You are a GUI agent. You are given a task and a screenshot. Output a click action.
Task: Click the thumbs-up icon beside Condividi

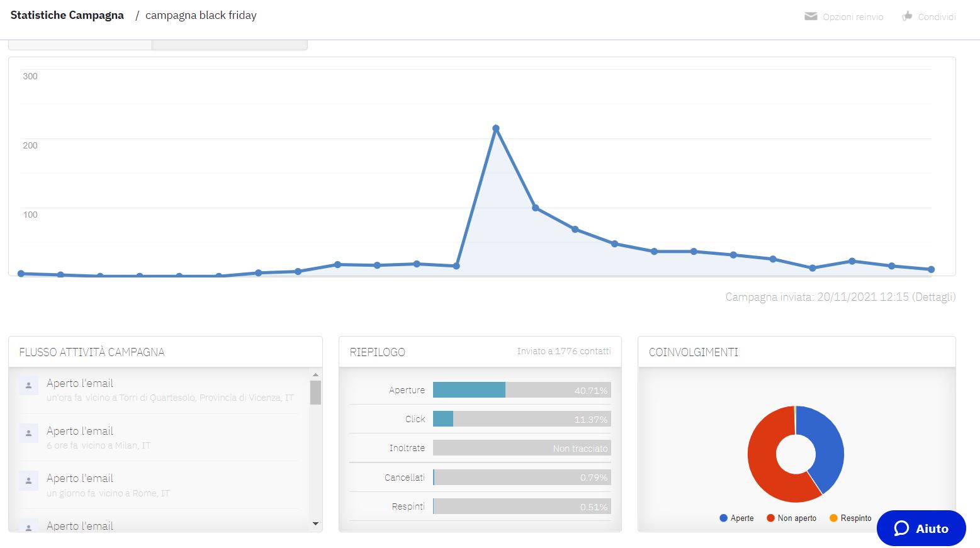907,16
